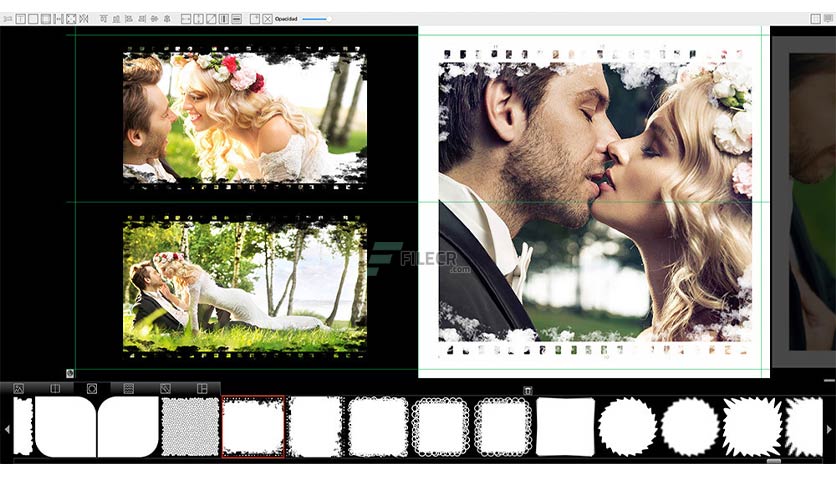Screen dimensions: 836x484
Task: Select the smiling couple photo on left page
Action: click(x=245, y=117)
